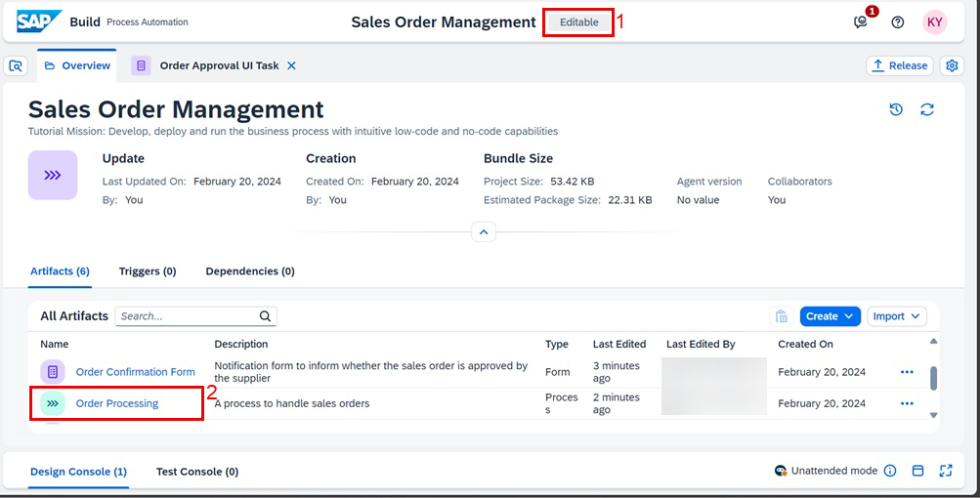980x498 pixels.
Task: Click the Unattended mode agent icon
Action: click(780, 471)
